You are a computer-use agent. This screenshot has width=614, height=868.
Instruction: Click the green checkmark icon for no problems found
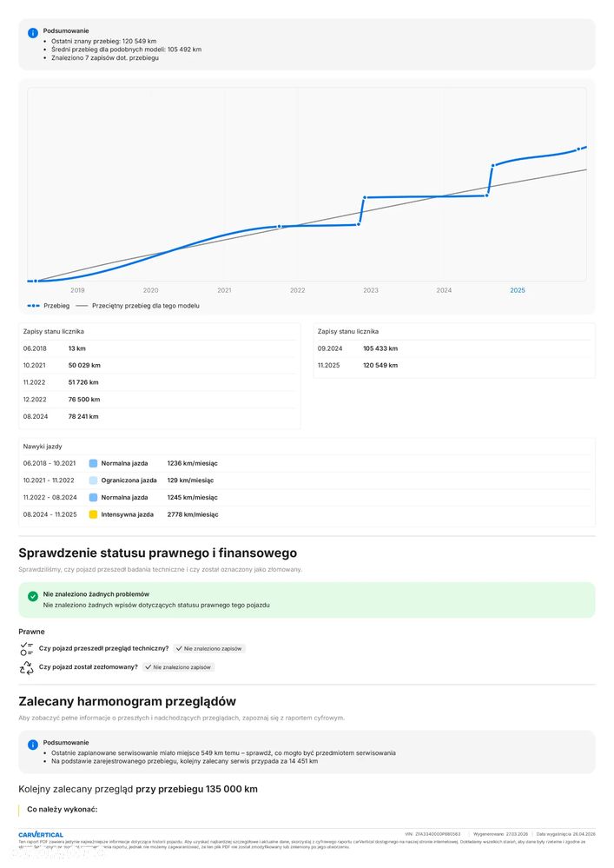pyautogui.click(x=33, y=596)
